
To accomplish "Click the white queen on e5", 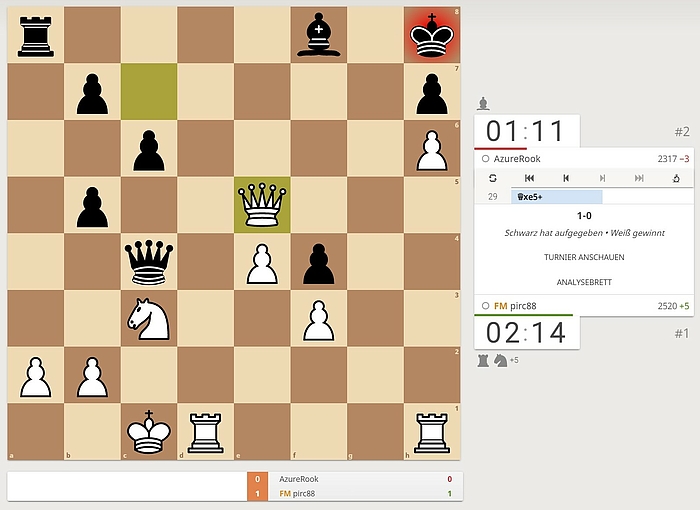I will pos(262,205).
